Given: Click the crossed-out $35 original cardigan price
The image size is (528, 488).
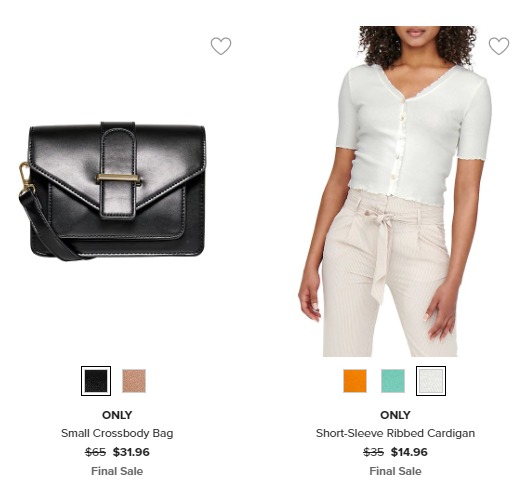Looking at the screenshot, I should click(x=374, y=452).
